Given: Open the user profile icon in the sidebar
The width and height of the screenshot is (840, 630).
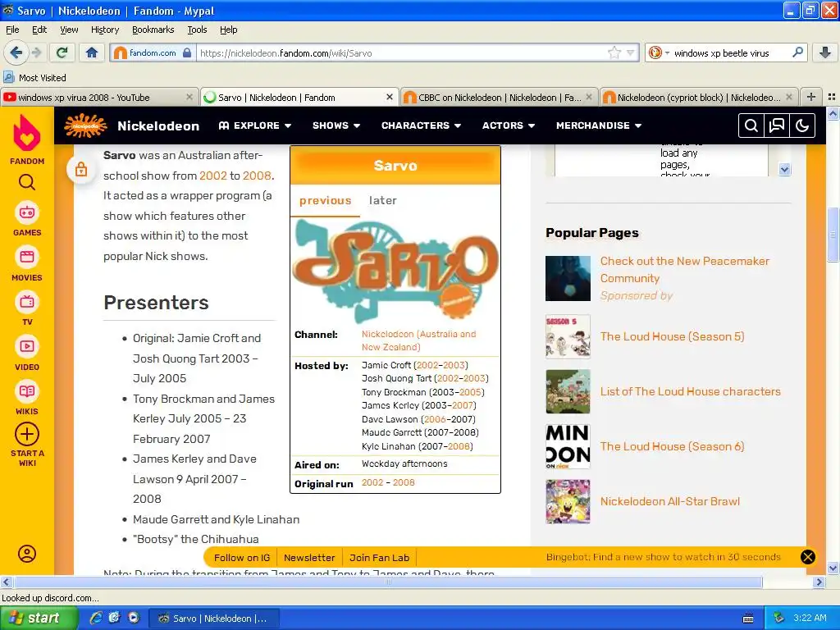Looking at the screenshot, I should [27, 554].
